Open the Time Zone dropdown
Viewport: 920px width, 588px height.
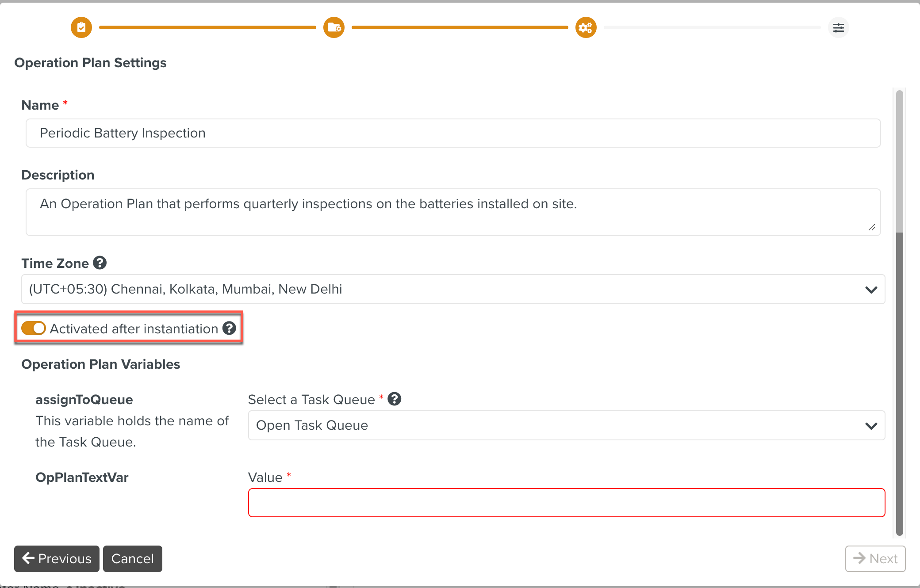[442, 289]
